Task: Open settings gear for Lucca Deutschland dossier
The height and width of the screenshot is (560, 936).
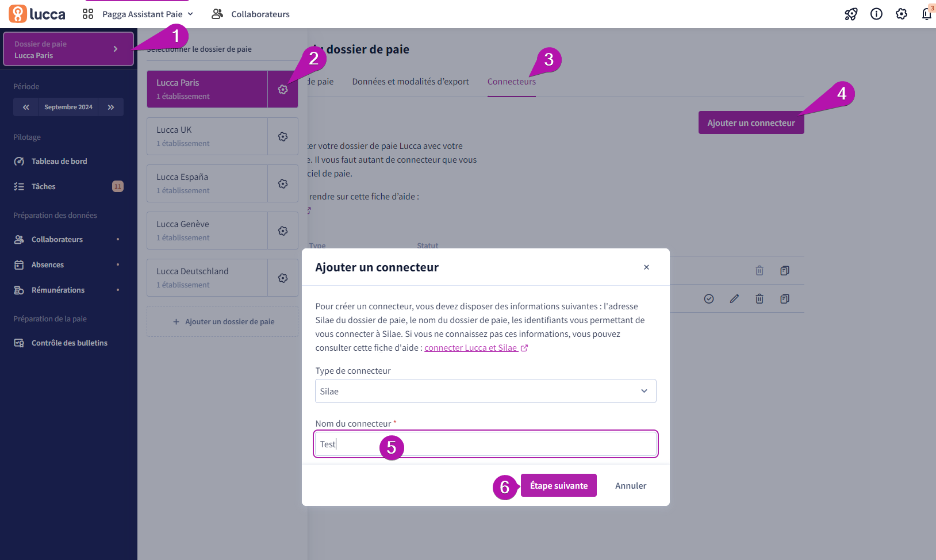Action: coord(283,278)
